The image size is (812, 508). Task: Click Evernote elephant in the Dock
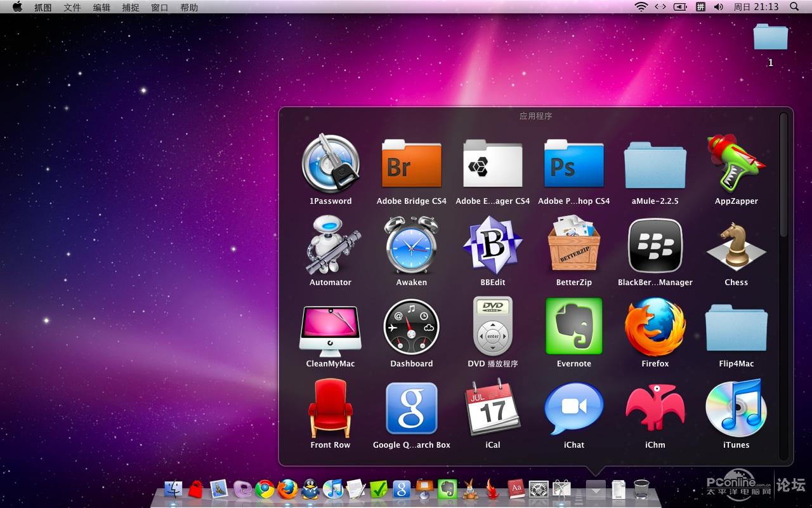coord(447,489)
